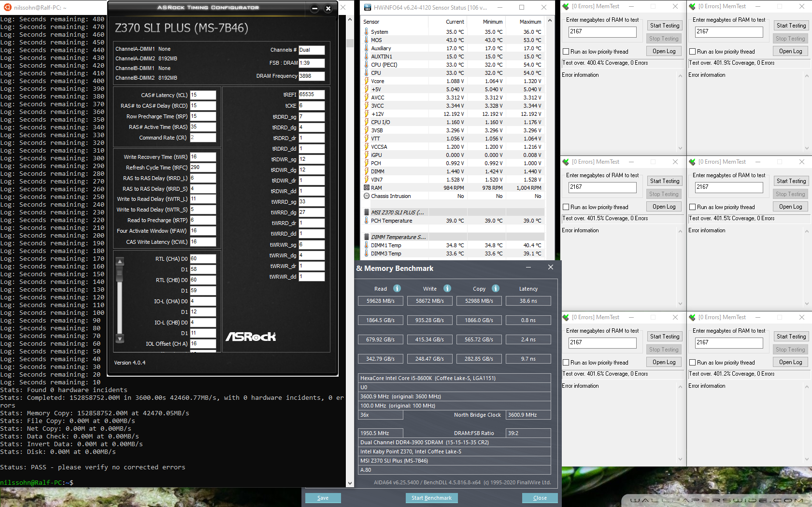The width and height of the screenshot is (812, 507).
Task: Click the Channels # field showing Dual
Action: tap(312, 50)
